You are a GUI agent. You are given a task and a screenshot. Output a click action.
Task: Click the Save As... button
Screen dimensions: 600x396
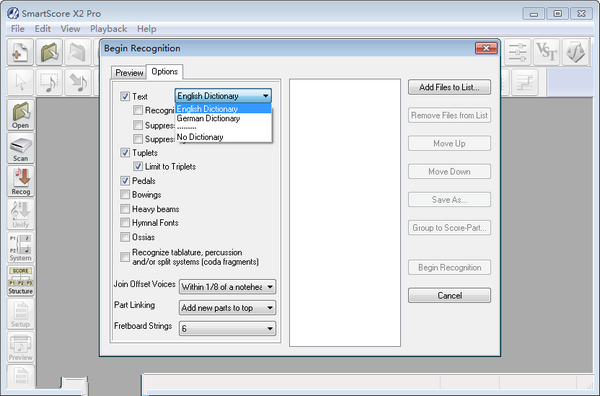(449, 200)
